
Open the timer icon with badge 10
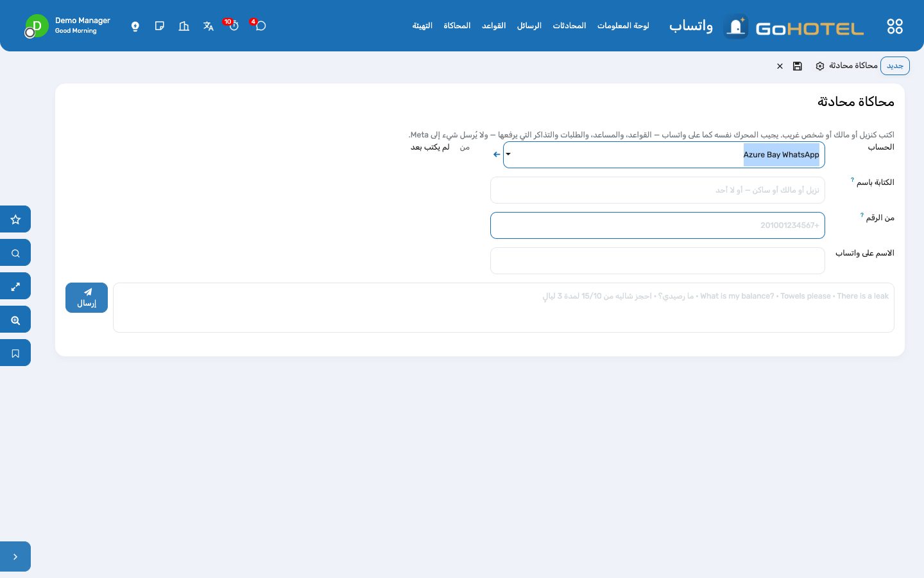point(234,26)
